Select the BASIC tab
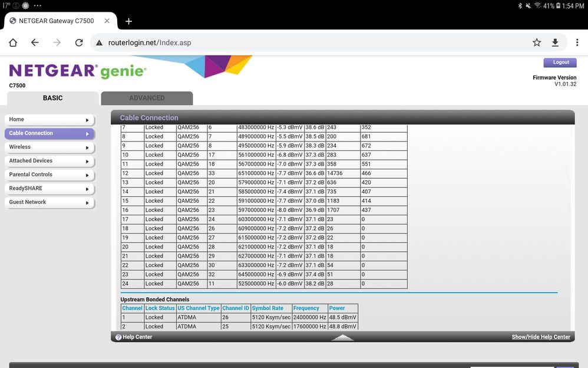The image size is (588, 368). [x=52, y=98]
